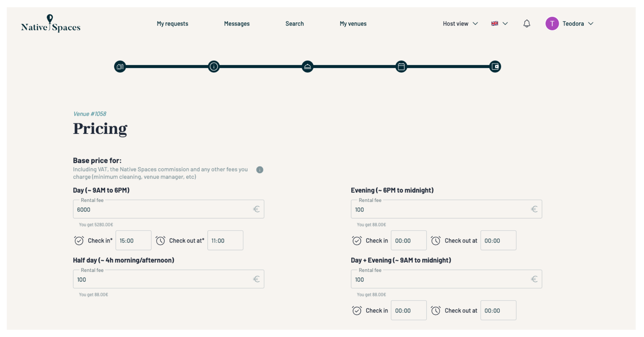Expand the Teodora account menu
Screen dimensions: 644x337
(x=577, y=24)
